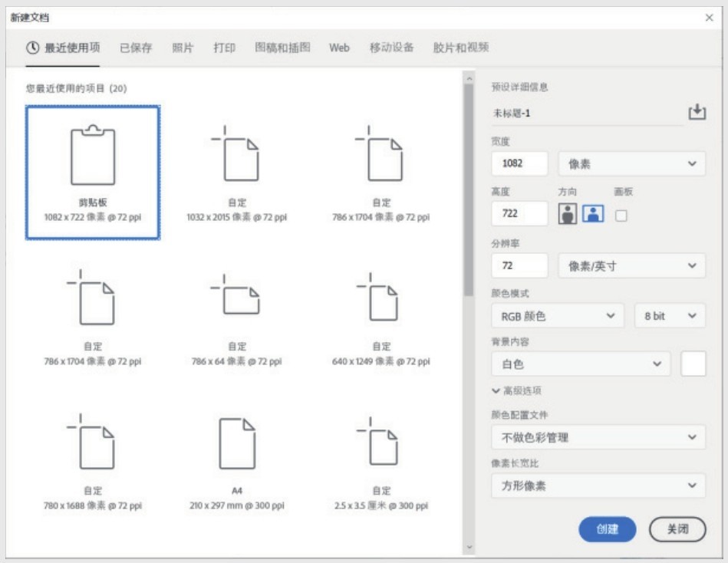Image resolution: width=728 pixels, height=563 pixels.
Task: Open the 8 bit depth dropdown
Action: click(x=670, y=316)
